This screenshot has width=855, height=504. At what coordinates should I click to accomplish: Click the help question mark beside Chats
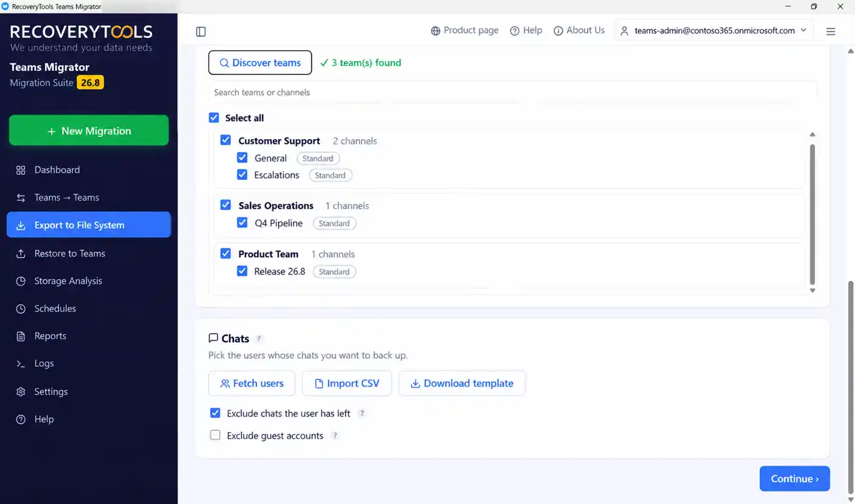259,339
